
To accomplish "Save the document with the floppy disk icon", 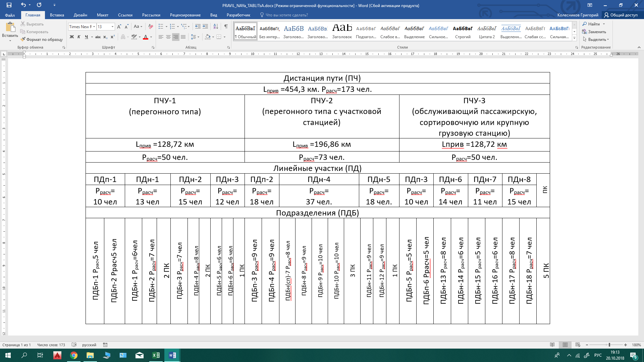I will pos(9,5).
